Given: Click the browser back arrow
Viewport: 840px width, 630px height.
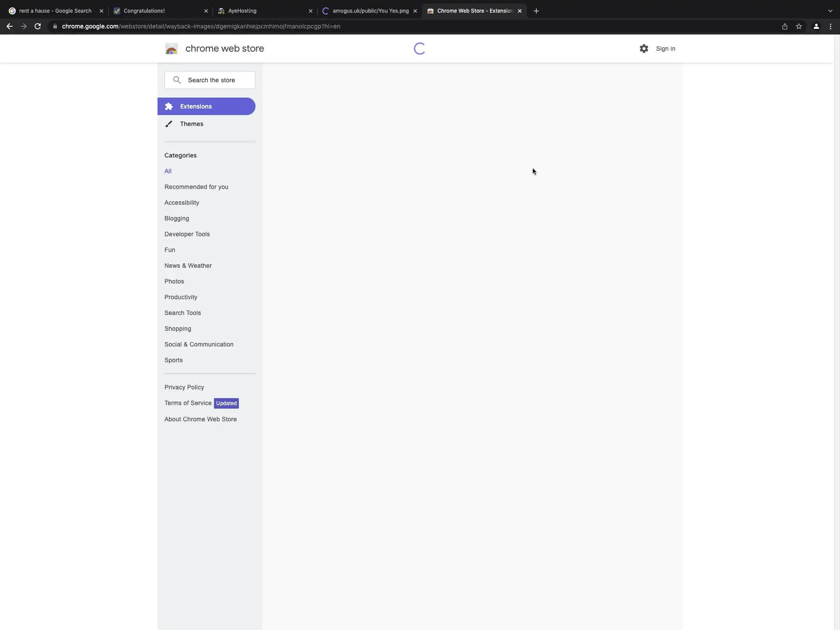Looking at the screenshot, I should 9,26.
